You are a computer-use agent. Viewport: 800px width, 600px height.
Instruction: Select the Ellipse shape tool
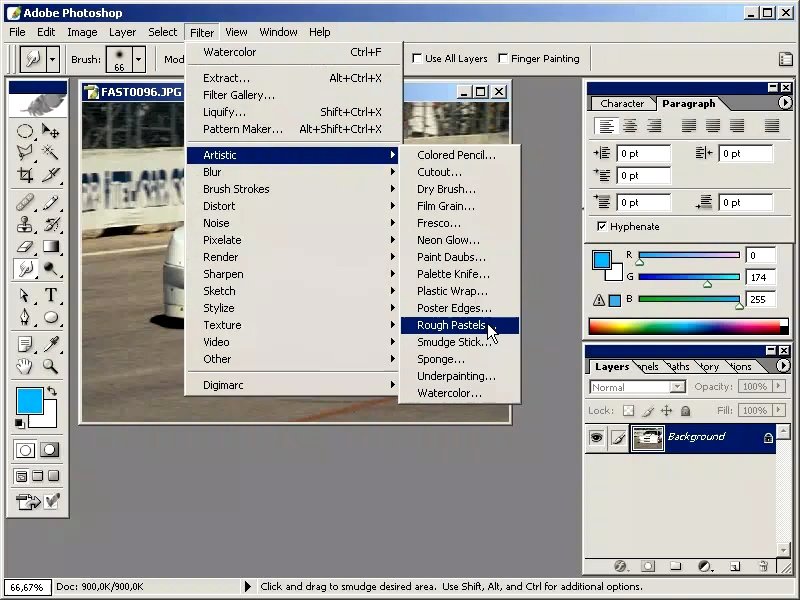[51, 317]
